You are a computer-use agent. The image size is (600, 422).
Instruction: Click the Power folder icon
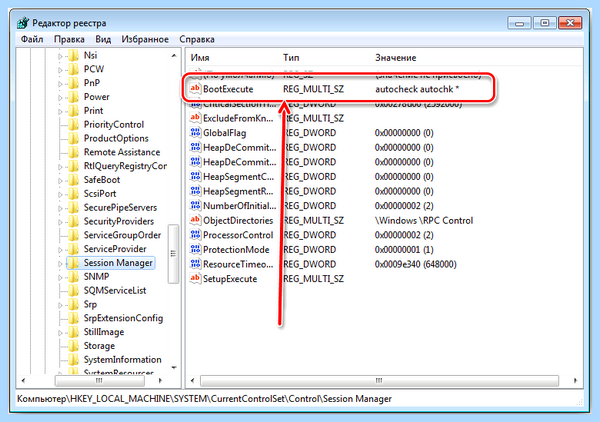pos(73,97)
